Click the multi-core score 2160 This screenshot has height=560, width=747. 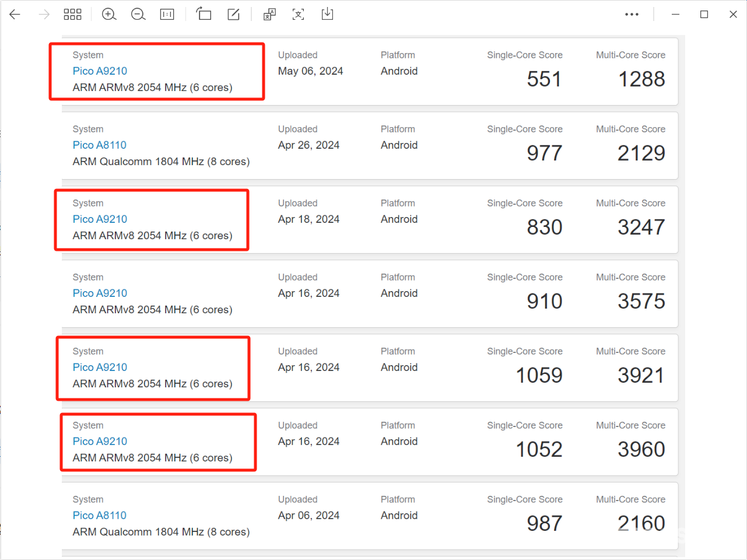pyautogui.click(x=641, y=524)
